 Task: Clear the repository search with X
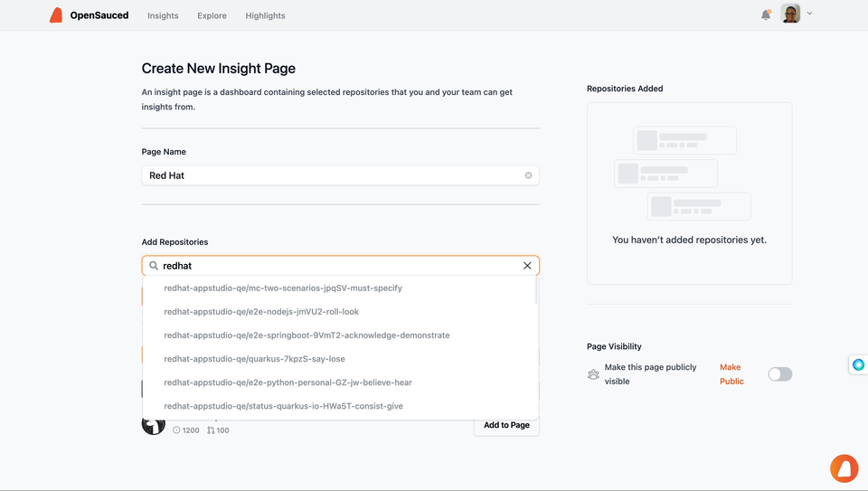(527, 266)
